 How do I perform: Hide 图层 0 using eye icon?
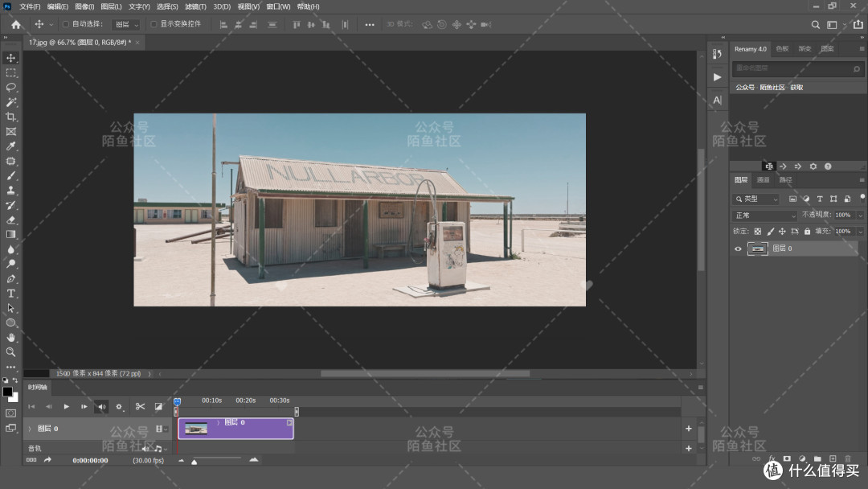point(738,249)
